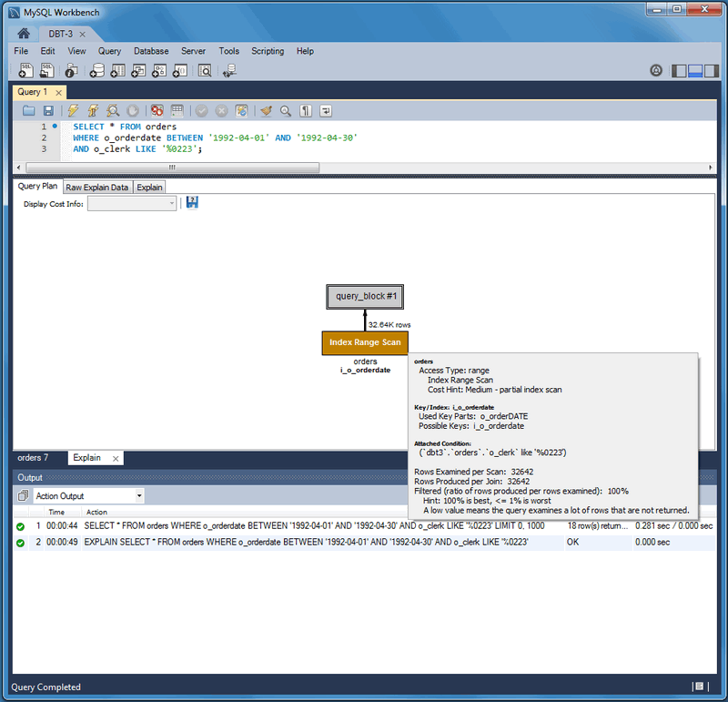Open the Help menu
This screenshot has height=702, width=728.
pos(305,51)
